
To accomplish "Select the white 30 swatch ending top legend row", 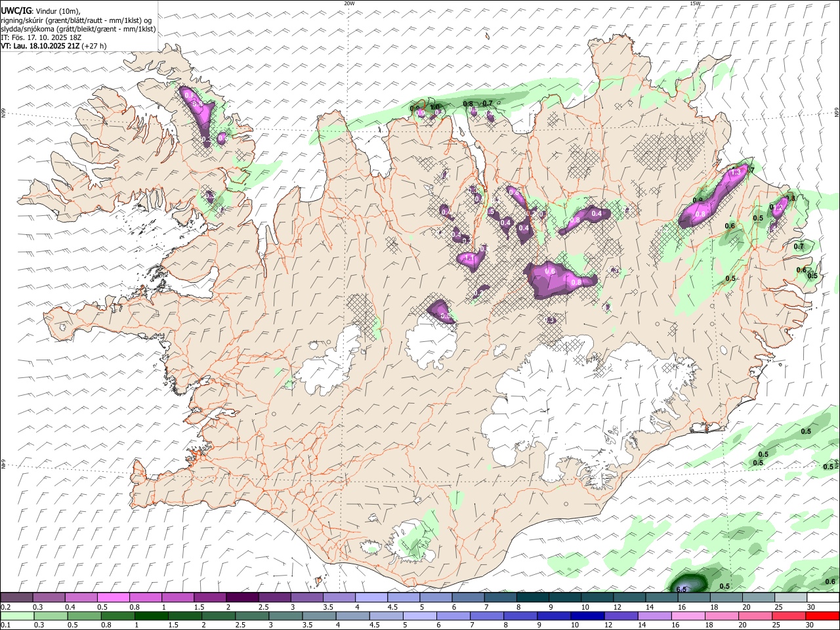I will 822,598.
